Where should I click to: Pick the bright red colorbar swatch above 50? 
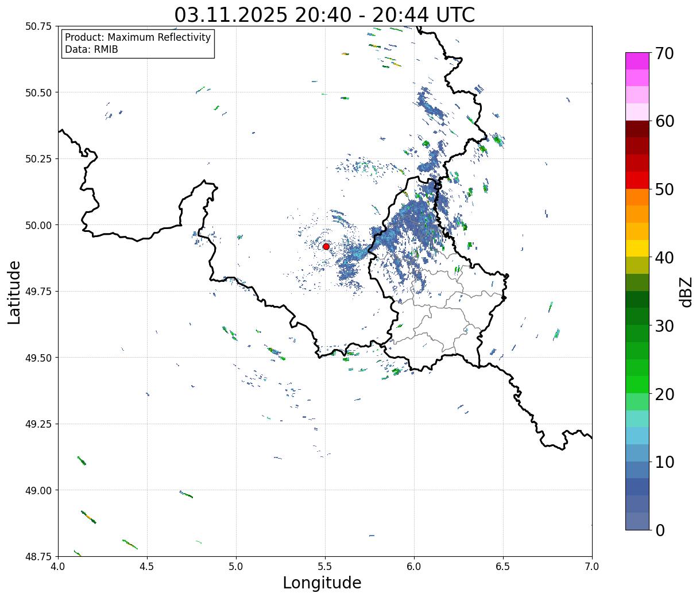[x=637, y=180]
